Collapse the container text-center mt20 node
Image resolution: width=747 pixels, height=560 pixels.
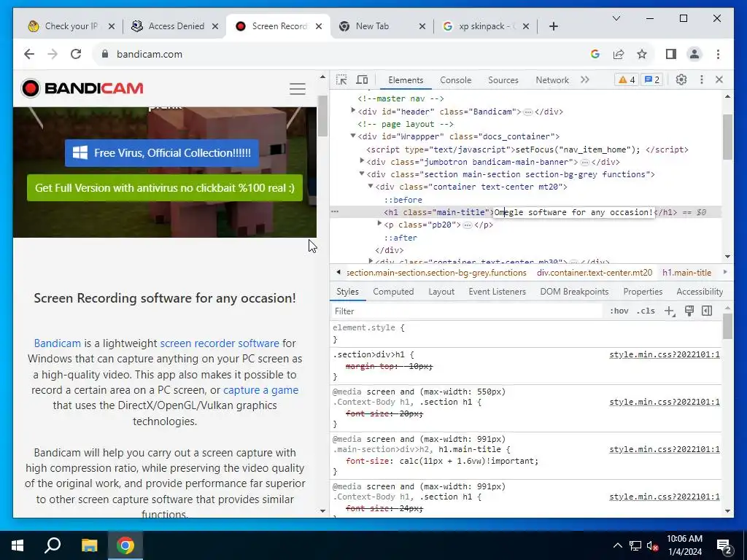point(370,186)
